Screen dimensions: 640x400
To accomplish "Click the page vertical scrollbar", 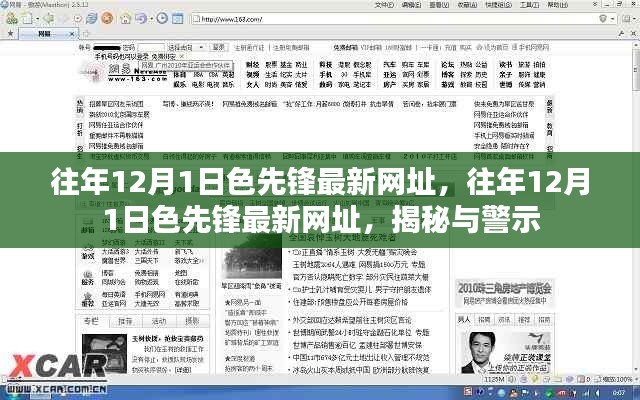I will 636,208.
